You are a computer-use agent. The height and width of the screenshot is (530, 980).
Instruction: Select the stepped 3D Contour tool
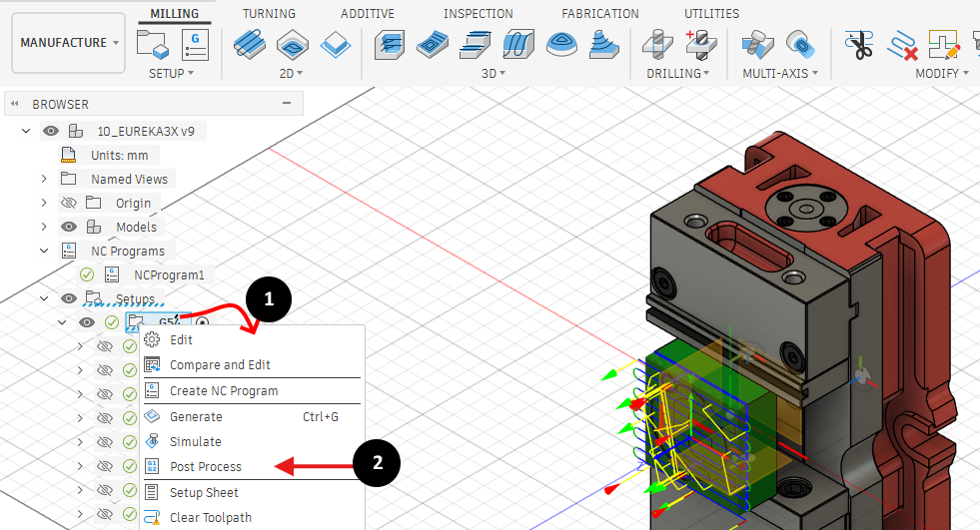pos(603,45)
